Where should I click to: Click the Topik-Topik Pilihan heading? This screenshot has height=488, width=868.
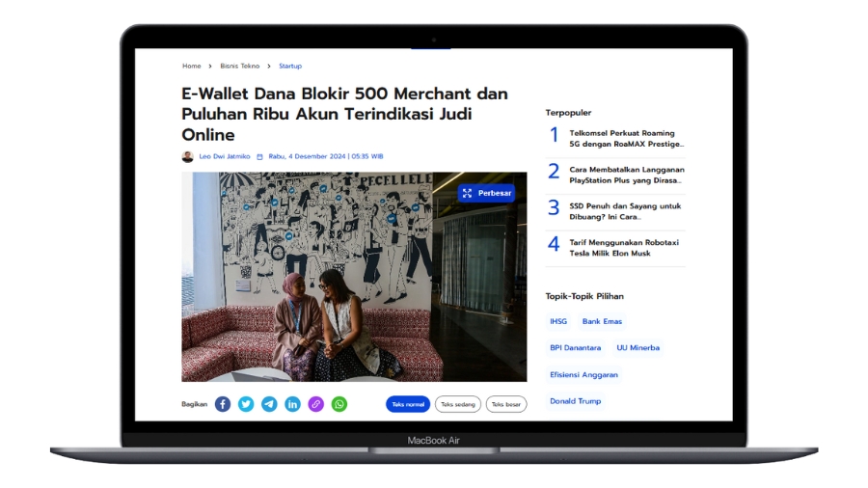point(584,297)
